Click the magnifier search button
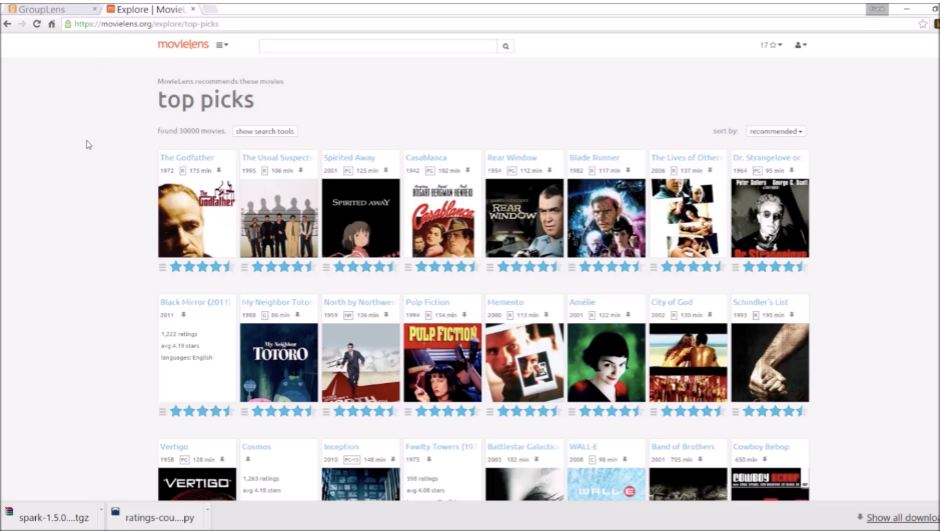The height and width of the screenshot is (531, 940). pyautogui.click(x=505, y=46)
